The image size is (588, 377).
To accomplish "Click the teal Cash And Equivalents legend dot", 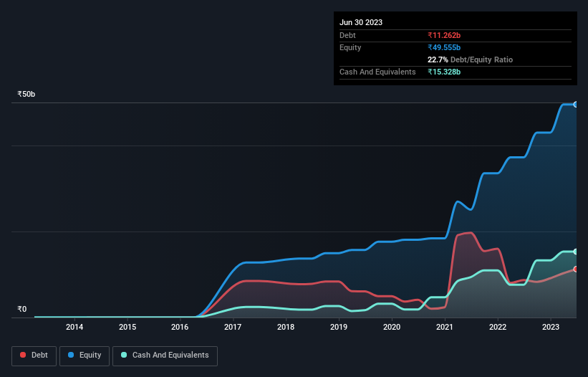I will pyautogui.click(x=124, y=355).
